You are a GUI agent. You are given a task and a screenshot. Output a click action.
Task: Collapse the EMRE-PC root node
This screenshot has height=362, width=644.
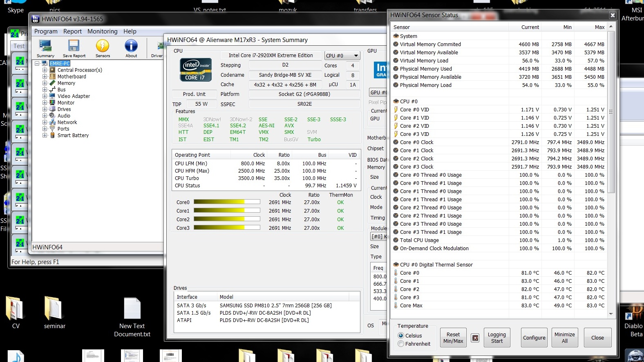pos(37,64)
